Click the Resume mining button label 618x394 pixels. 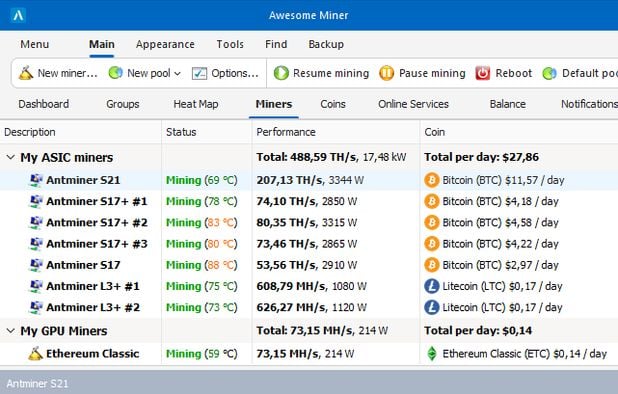coord(331,74)
